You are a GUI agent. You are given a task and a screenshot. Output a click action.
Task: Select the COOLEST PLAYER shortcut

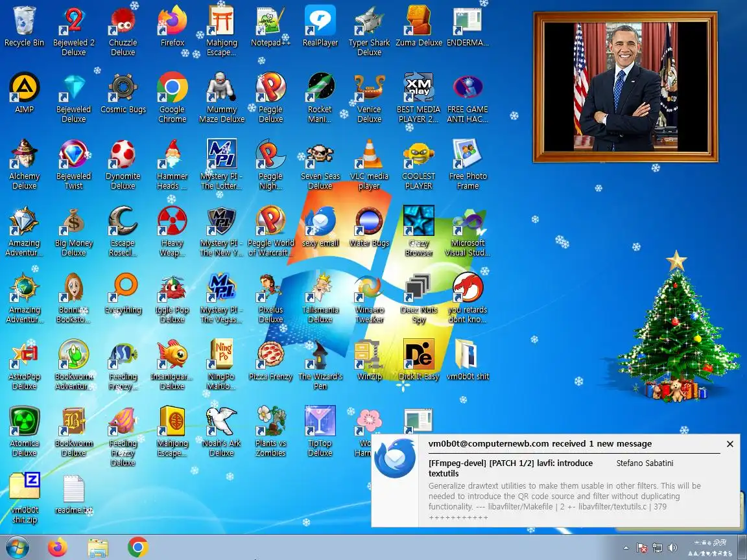click(x=419, y=165)
